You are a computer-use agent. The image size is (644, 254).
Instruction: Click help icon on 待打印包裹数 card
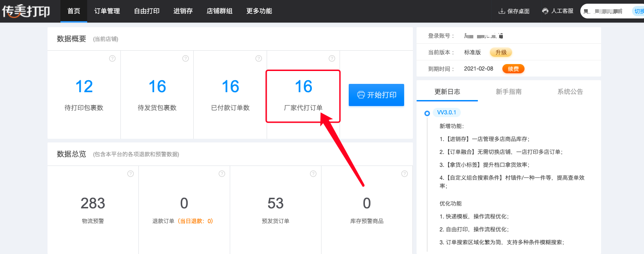(x=112, y=59)
